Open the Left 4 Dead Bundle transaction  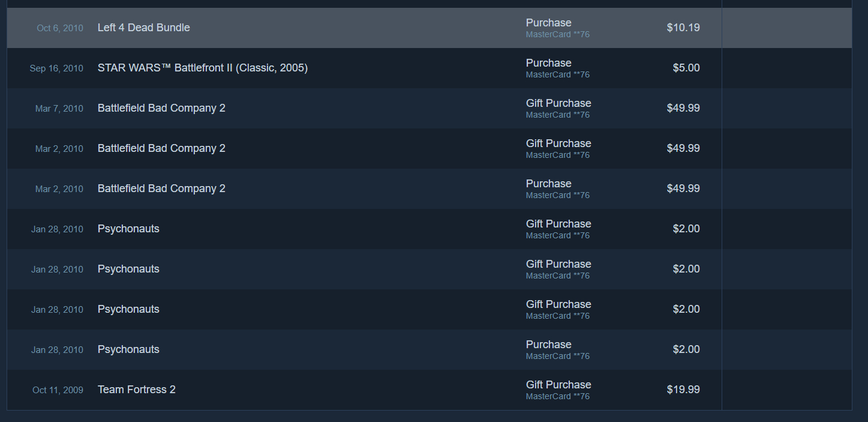point(143,28)
